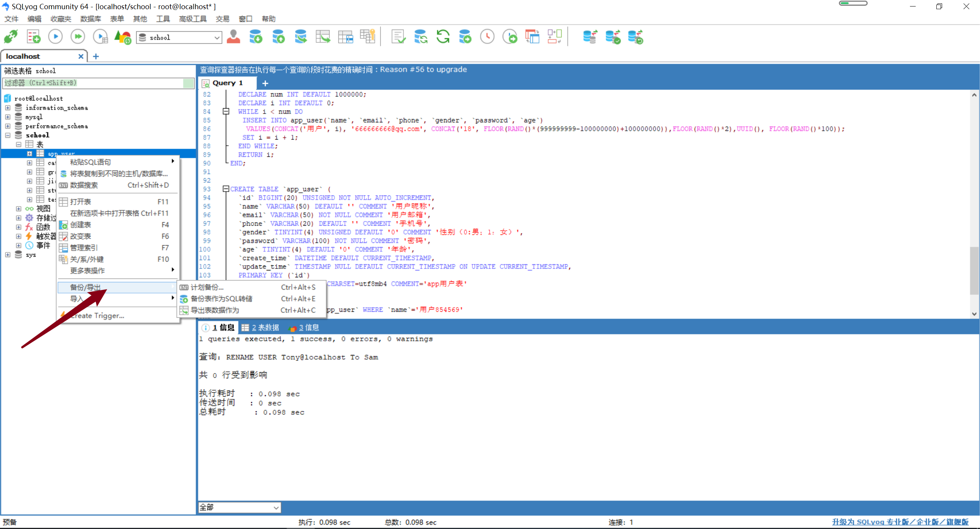
Task: Collapse the CREATE TABLE code fold
Action: (x=226, y=189)
